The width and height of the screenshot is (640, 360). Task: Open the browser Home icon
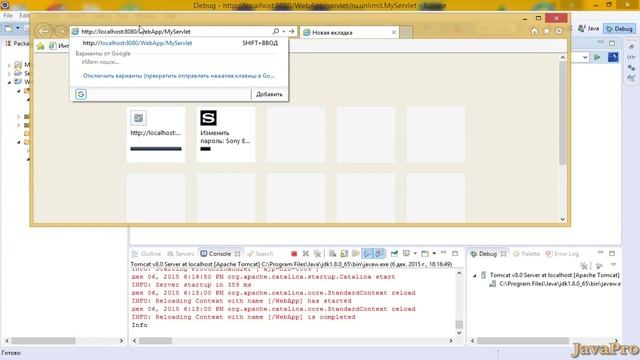[534, 31]
